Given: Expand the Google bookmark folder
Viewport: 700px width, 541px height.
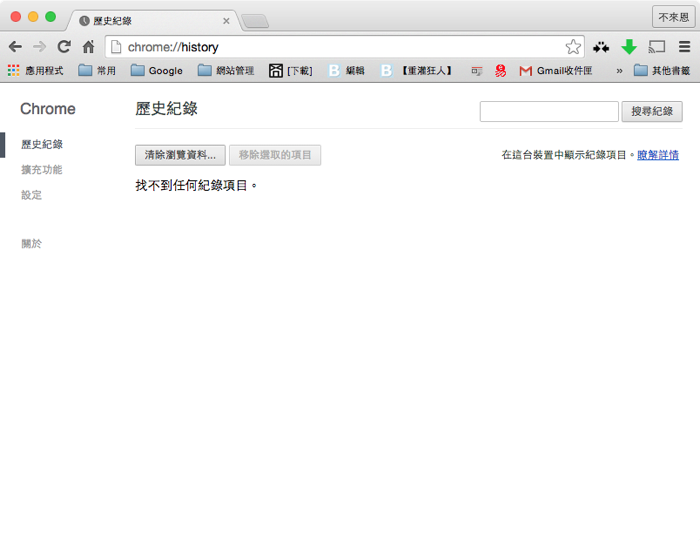Looking at the screenshot, I should click(x=157, y=71).
